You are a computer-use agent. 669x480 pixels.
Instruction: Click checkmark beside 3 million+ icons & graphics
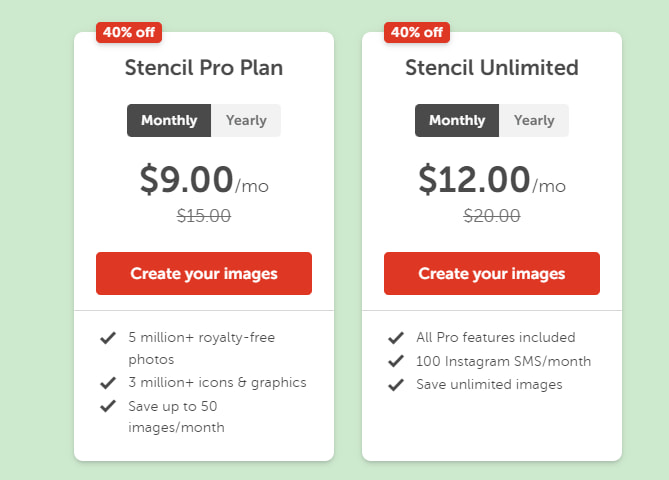tap(108, 382)
